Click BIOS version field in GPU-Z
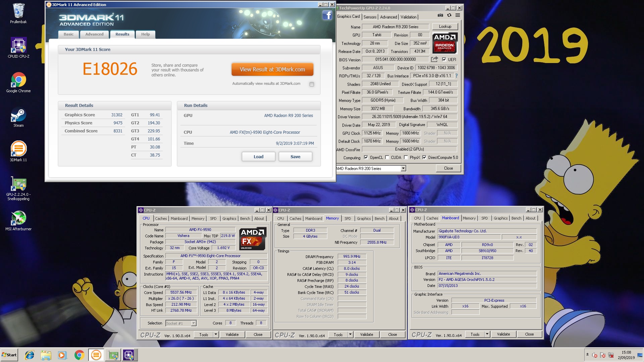The image size is (644, 362). pyautogui.click(x=395, y=59)
